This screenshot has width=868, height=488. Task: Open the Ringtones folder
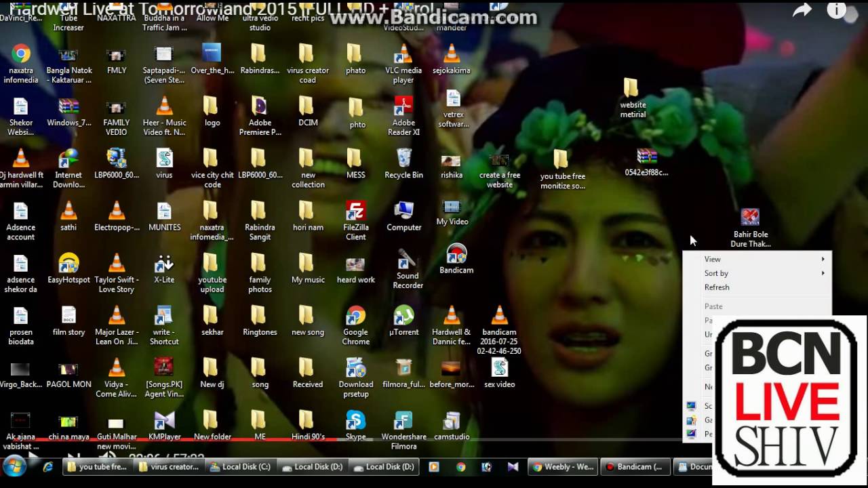pyautogui.click(x=260, y=321)
